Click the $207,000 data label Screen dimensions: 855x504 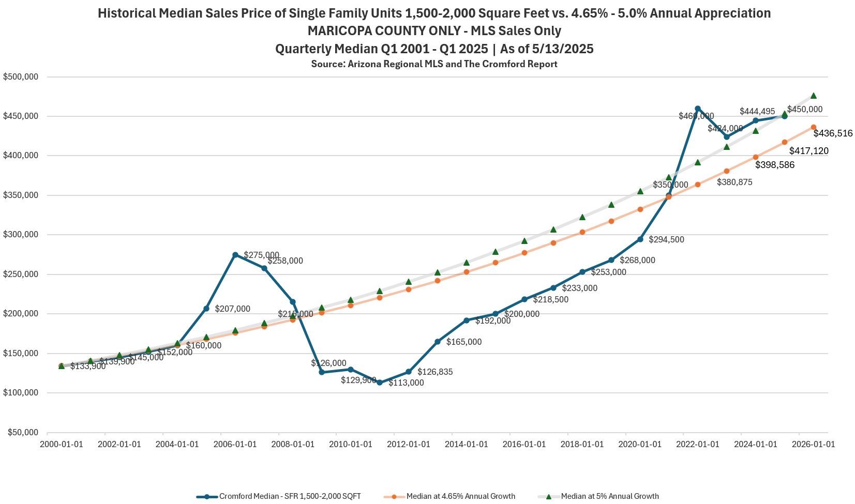point(233,309)
